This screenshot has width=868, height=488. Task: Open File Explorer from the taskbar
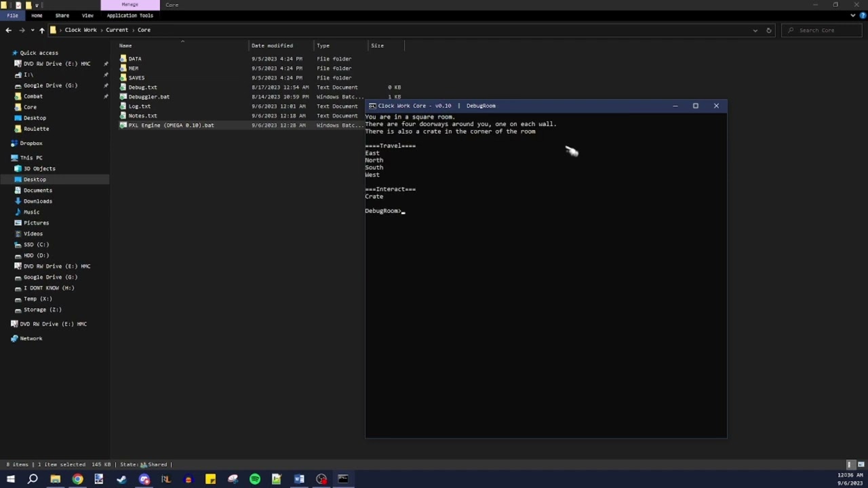pos(55,479)
